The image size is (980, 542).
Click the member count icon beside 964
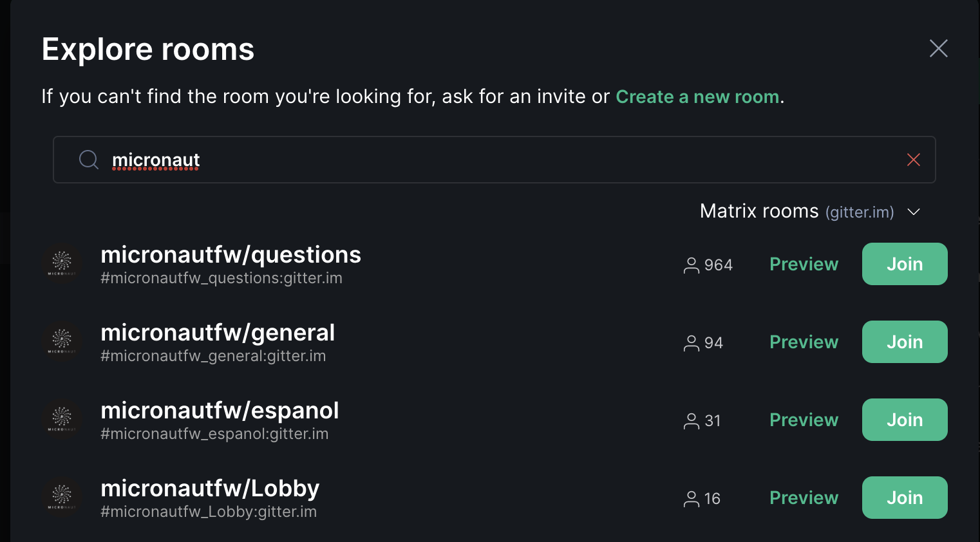[690, 264]
